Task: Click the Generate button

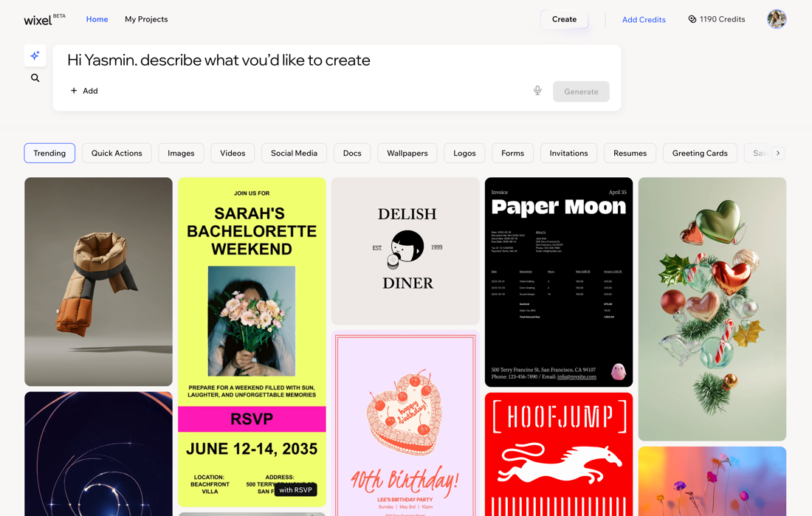Action: pos(581,91)
